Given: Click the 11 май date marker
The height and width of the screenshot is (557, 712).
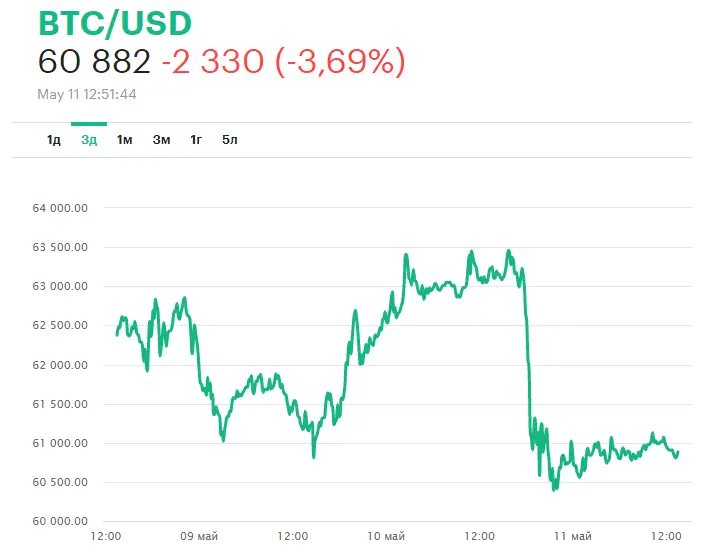Looking at the screenshot, I should 574,536.
